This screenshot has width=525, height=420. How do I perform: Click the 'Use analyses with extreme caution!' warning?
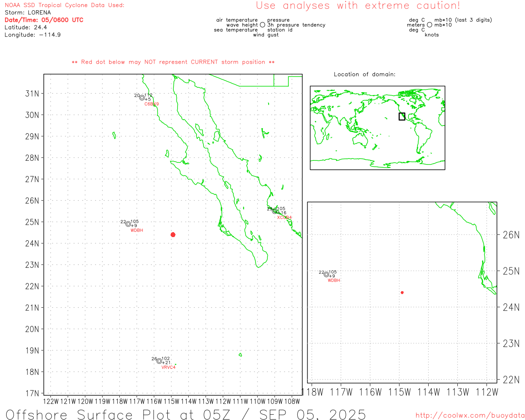[358, 6]
